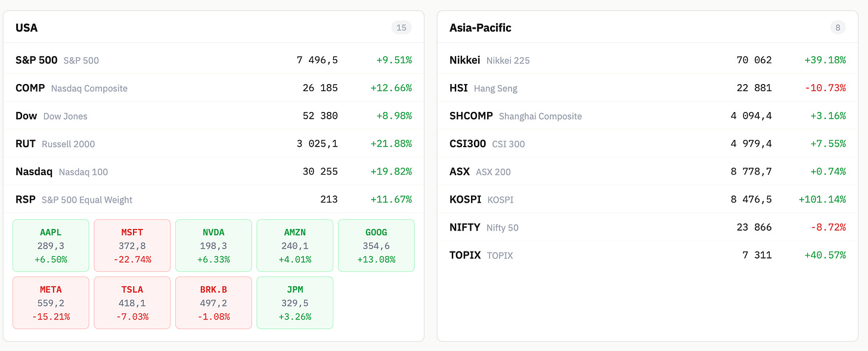Select the S&P 500 Equal Weight row
This screenshot has height=351, width=868.
click(213, 199)
